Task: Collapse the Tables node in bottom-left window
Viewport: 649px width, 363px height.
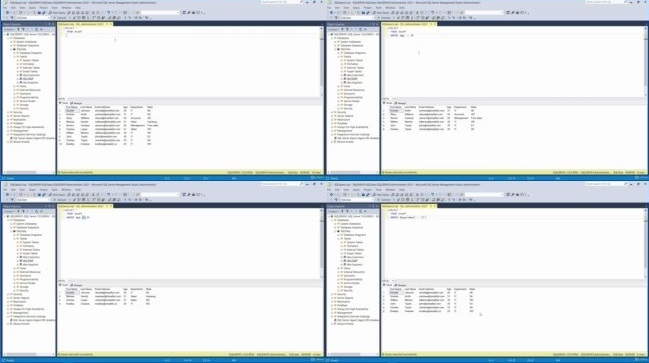Action: 14,239
